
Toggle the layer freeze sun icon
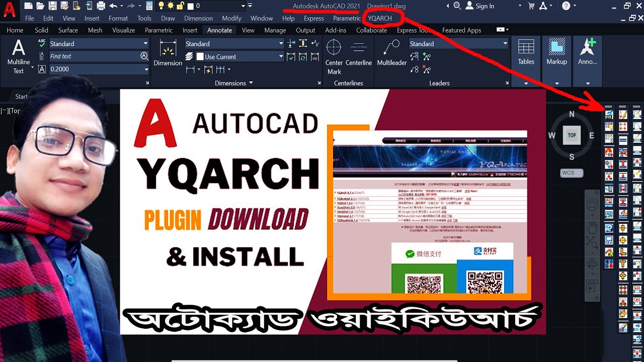(x=171, y=6)
